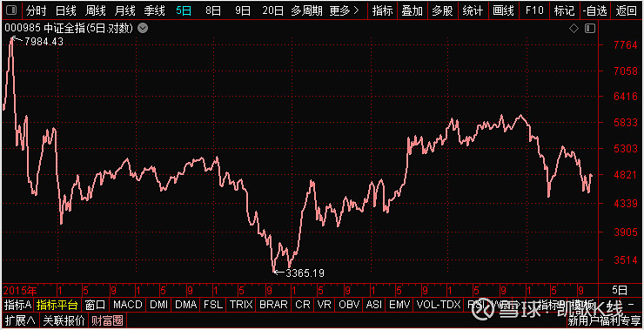The height and width of the screenshot is (330, 644).
Task: Click the 返回 back button
Action: pyautogui.click(x=626, y=10)
